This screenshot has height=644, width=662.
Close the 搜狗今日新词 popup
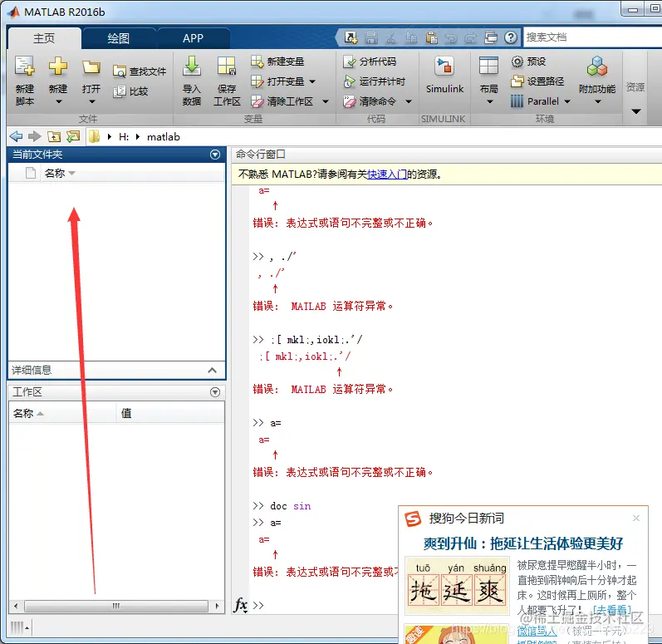pyautogui.click(x=635, y=518)
